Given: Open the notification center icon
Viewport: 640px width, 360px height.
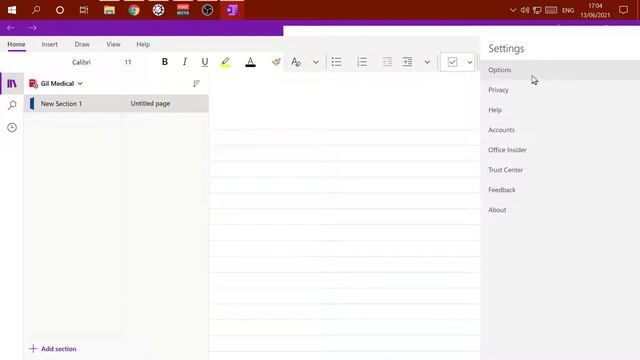Looking at the screenshot, I should click(623, 10).
